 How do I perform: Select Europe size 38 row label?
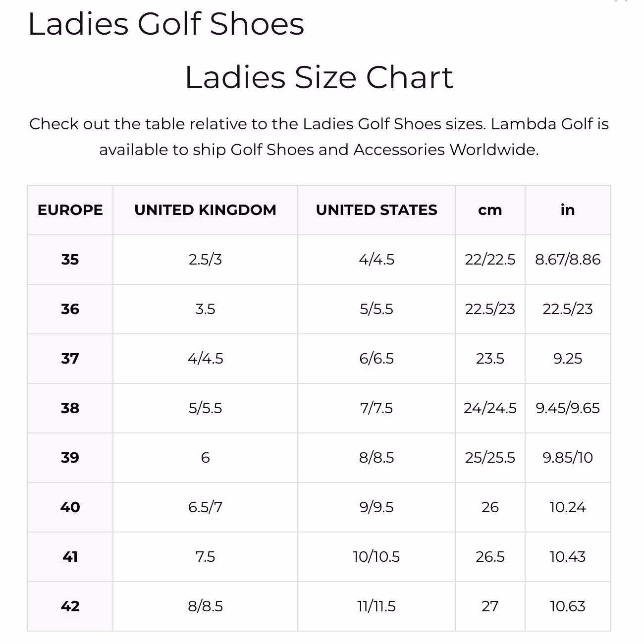pos(70,408)
